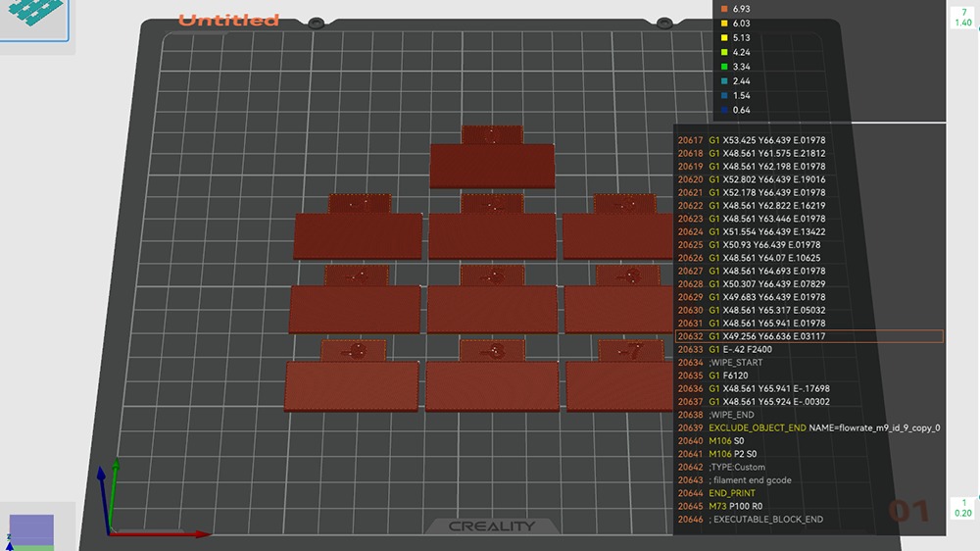The image size is (980, 551).
Task: Click the Untitled plate name label
Action: [x=228, y=20]
